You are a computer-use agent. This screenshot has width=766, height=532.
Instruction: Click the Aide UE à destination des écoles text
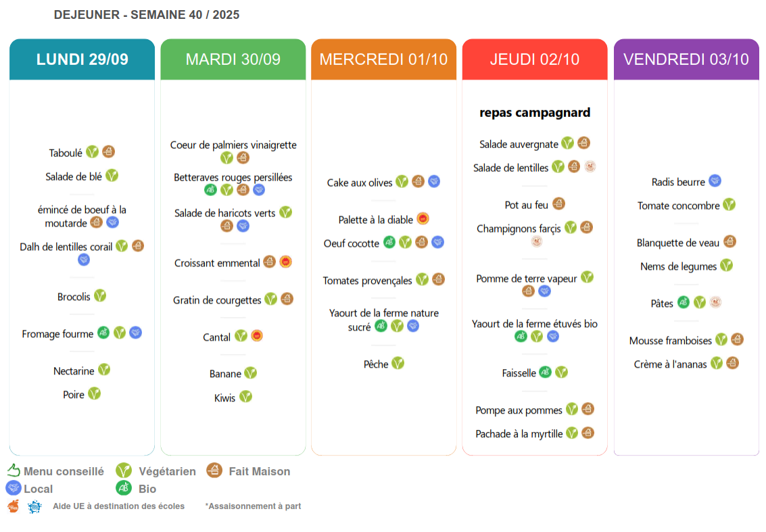click(x=118, y=506)
